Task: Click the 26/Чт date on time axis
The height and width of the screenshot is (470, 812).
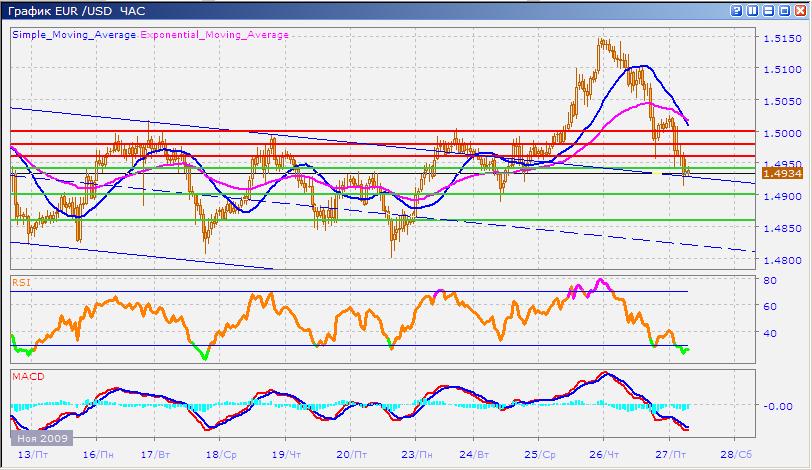Action: (x=604, y=453)
